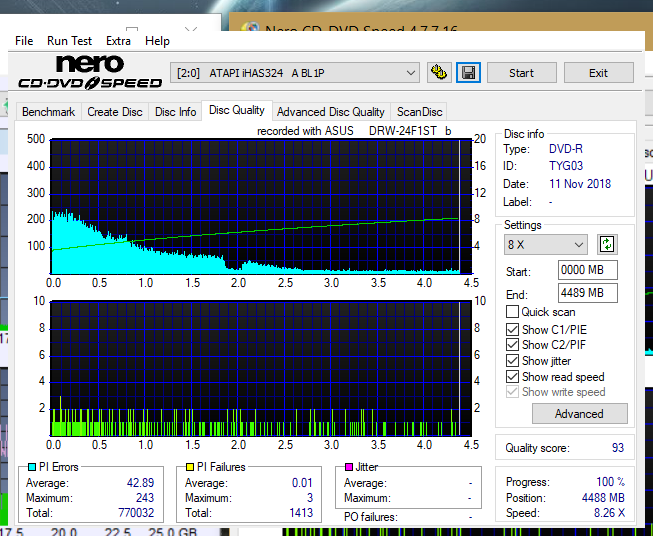Open the Advanced Disc Quality tab
653x536 pixels.
[331, 112]
